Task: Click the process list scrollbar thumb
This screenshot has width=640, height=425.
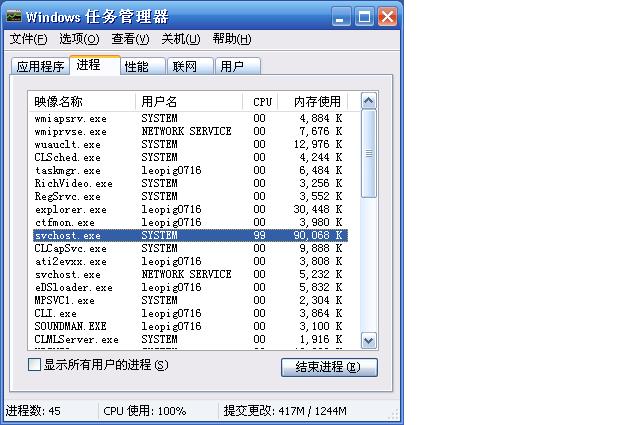Action: click(369, 154)
